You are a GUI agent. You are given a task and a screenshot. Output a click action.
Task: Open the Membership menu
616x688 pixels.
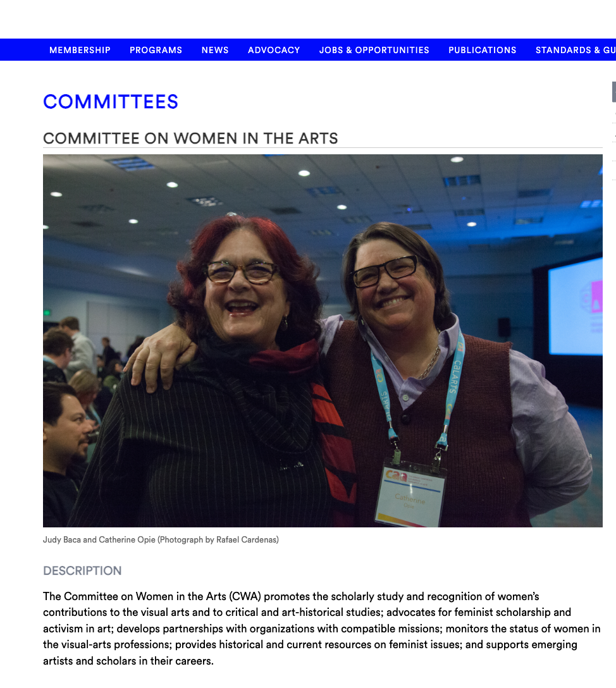point(80,50)
